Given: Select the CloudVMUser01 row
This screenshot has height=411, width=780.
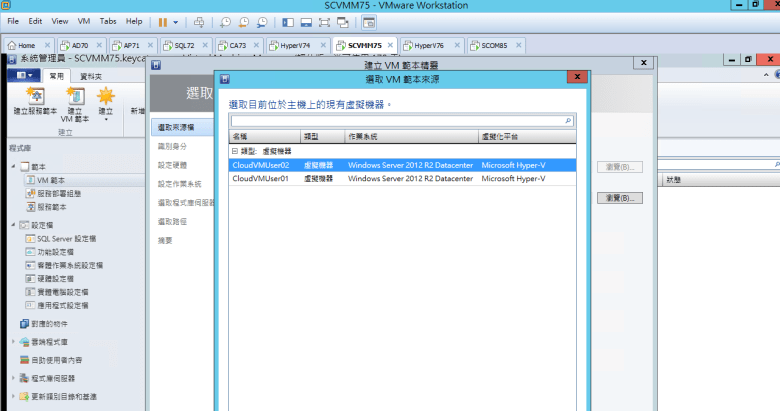Looking at the screenshot, I should tap(260, 179).
